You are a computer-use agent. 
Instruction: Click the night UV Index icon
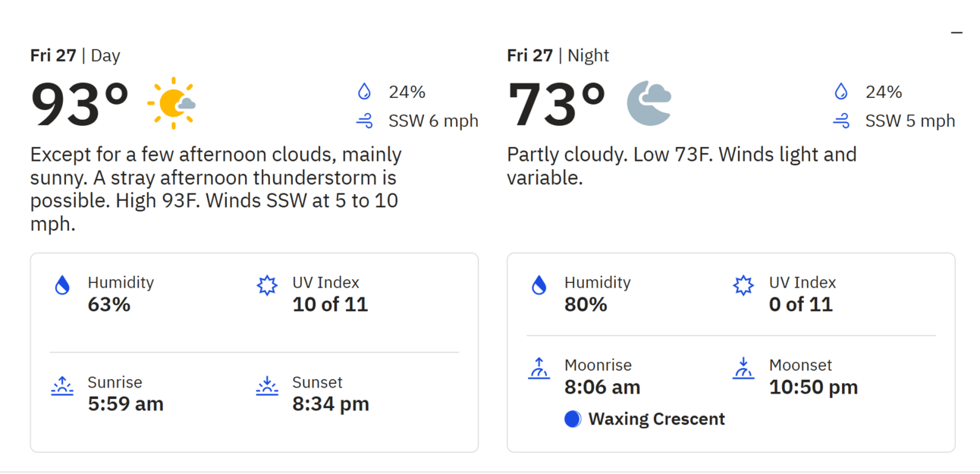click(x=743, y=285)
